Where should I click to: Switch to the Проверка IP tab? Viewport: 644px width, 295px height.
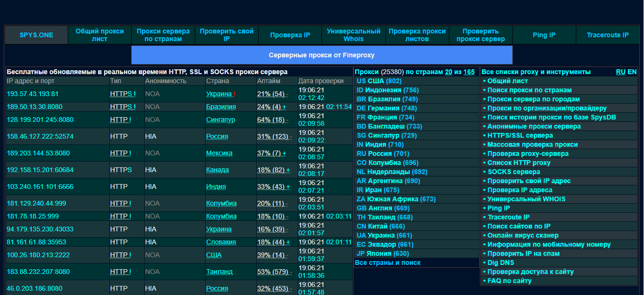[x=290, y=35]
